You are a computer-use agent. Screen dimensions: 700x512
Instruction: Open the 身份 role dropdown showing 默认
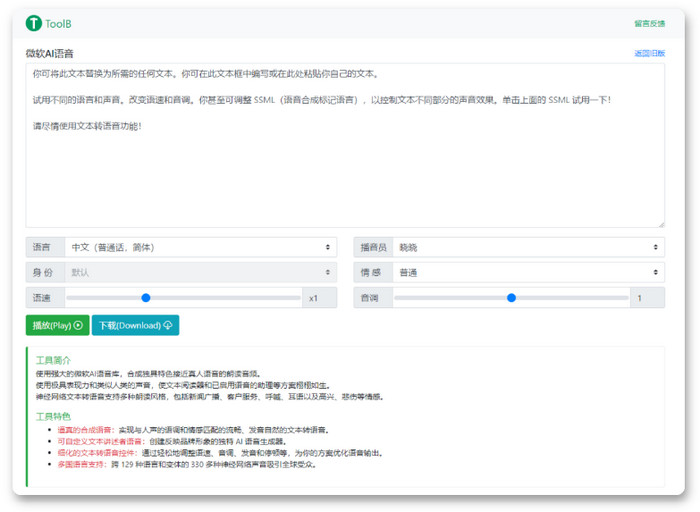click(201, 272)
